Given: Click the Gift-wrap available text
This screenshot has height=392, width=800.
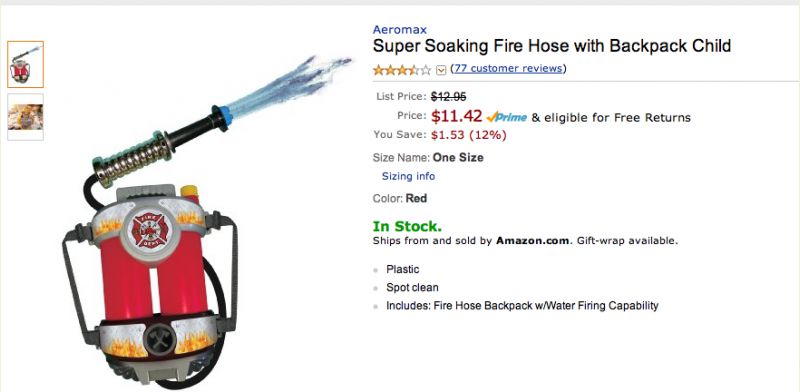Looking at the screenshot, I should point(627,241).
